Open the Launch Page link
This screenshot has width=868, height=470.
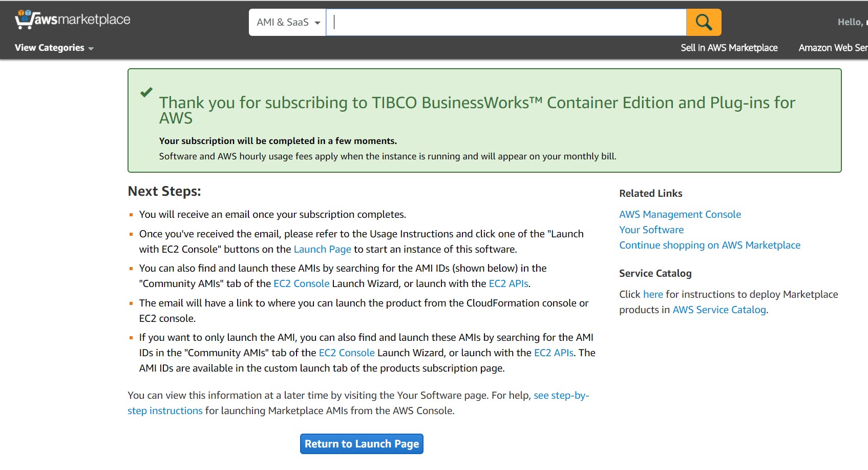322,249
